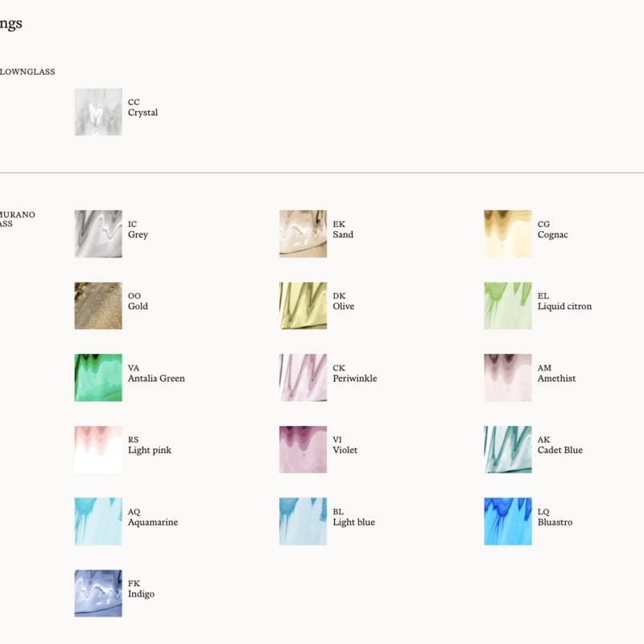Select the Antalia Green swatch
644x644 pixels.
tap(98, 378)
